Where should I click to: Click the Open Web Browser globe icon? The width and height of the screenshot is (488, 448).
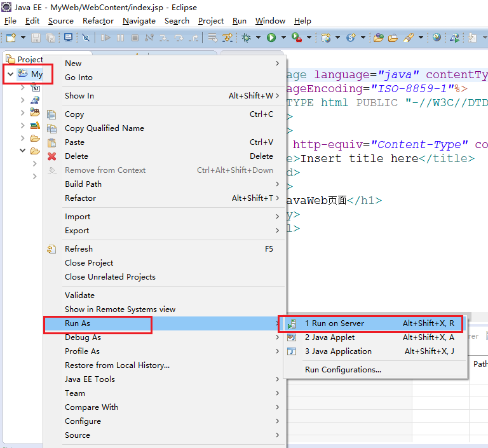[437, 37]
